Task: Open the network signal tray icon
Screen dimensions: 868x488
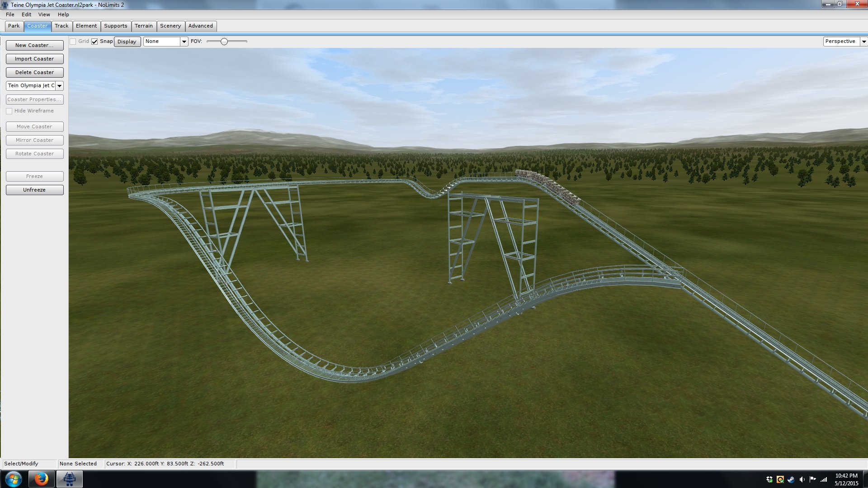Action: click(x=824, y=479)
